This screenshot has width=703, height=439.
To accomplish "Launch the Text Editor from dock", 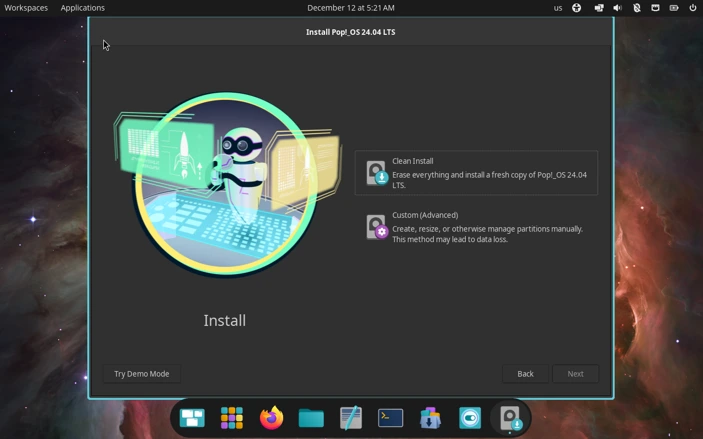I will pyautogui.click(x=351, y=417).
